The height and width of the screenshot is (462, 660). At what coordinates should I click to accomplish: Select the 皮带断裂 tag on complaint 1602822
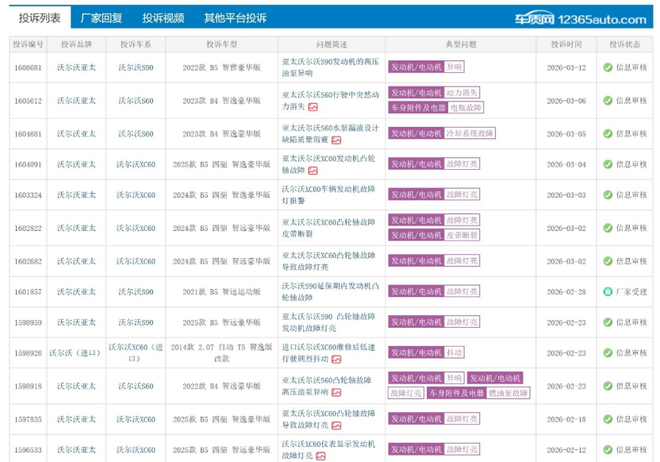pos(461,235)
